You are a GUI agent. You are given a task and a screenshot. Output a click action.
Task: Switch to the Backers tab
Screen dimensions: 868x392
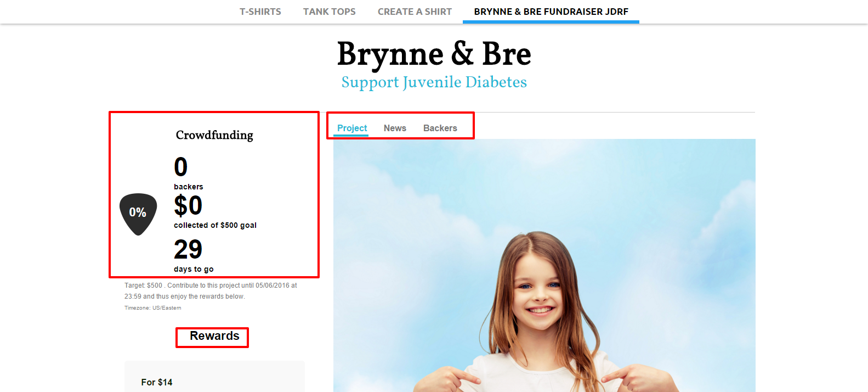point(440,128)
